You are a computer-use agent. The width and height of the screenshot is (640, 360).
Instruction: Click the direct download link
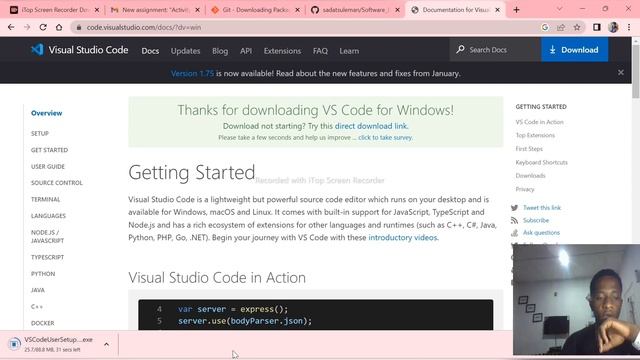[371, 126]
